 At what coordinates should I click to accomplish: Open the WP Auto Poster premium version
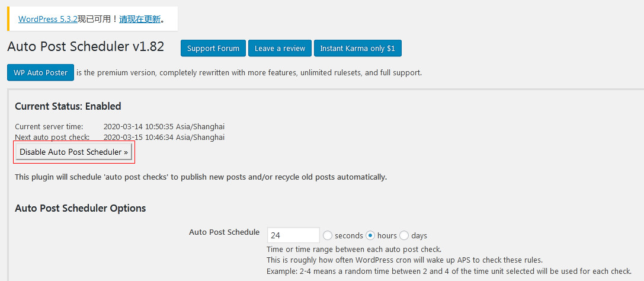point(40,73)
